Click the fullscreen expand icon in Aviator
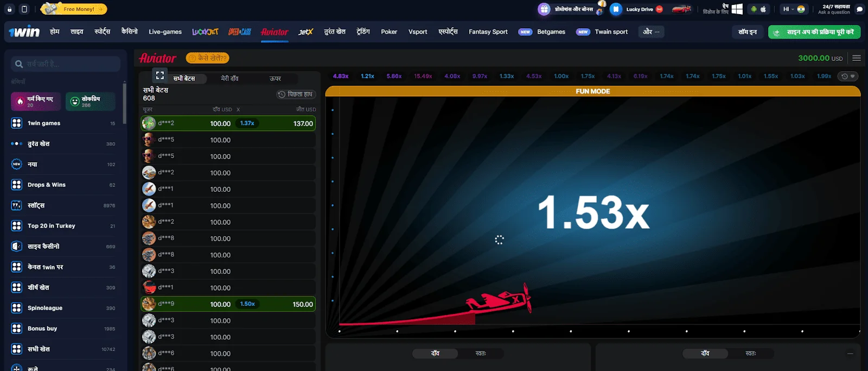The height and width of the screenshot is (371, 868). (159, 76)
